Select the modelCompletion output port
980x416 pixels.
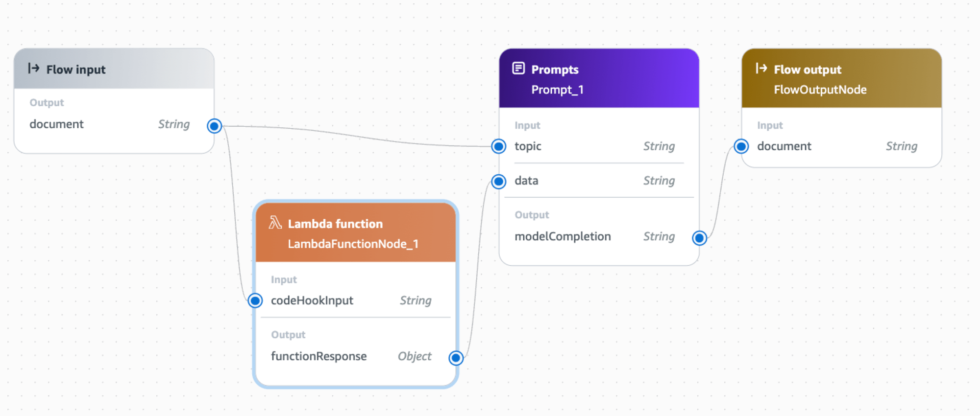tap(699, 238)
